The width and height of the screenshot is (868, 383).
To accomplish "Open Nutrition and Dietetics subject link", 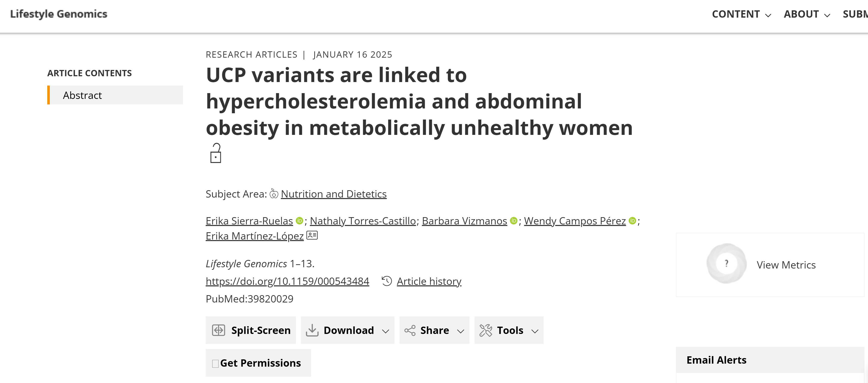I will [334, 194].
